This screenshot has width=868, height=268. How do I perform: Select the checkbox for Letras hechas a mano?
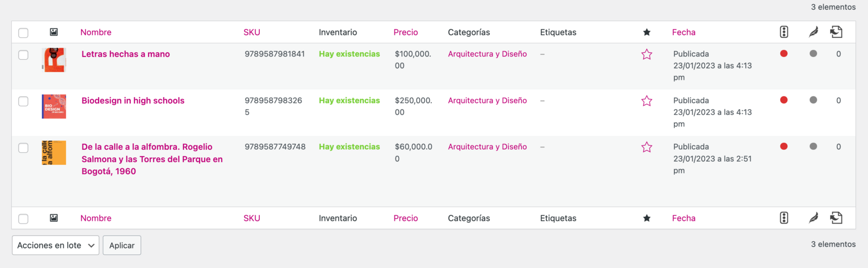(x=23, y=55)
